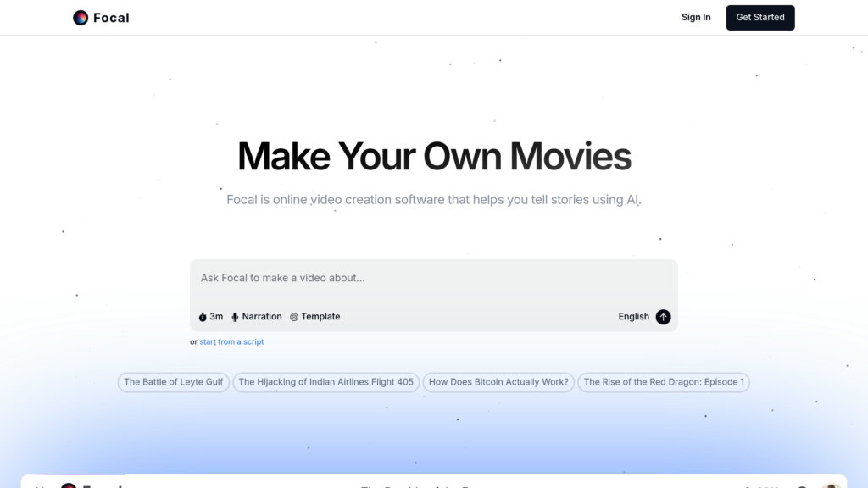Expand the English language dropdown
The width and height of the screenshot is (868, 488).
coord(633,317)
